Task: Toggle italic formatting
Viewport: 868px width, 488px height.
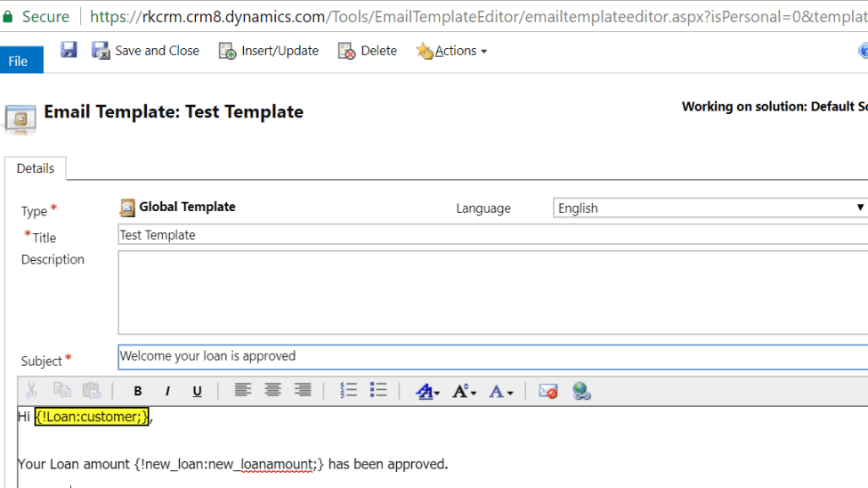Action: pos(167,391)
